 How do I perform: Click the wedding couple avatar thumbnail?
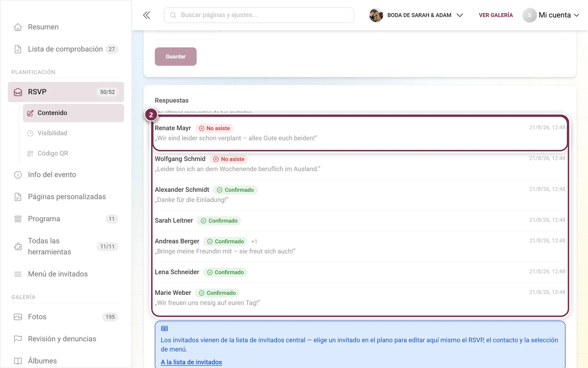[x=376, y=15]
